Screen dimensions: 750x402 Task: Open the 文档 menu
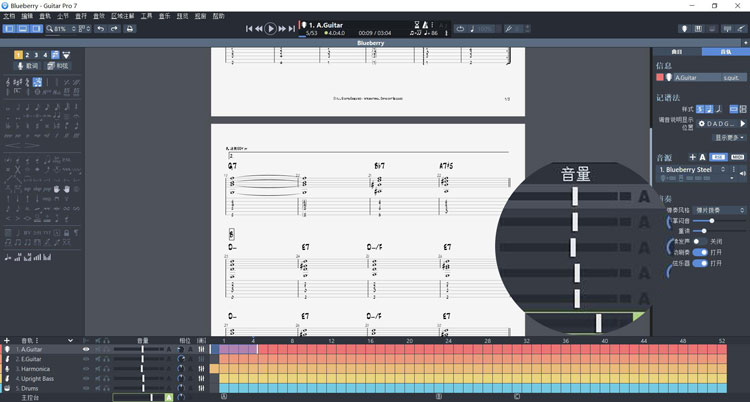click(x=9, y=16)
